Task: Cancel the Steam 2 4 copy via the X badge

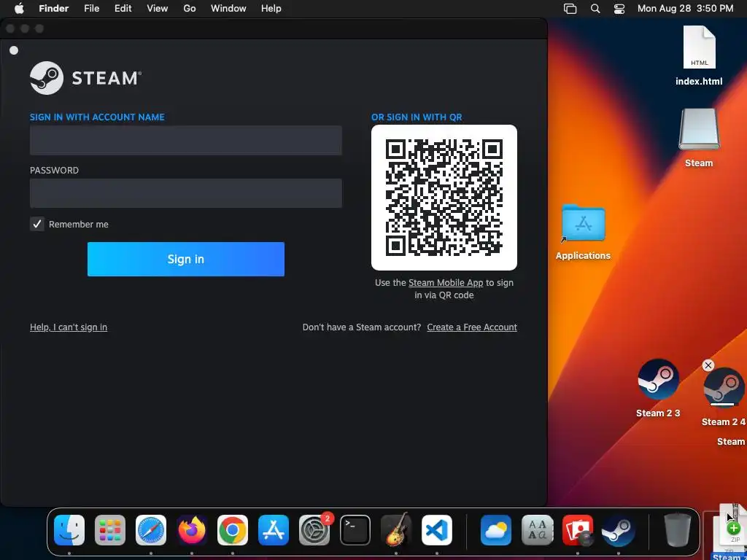Action: (x=708, y=365)
